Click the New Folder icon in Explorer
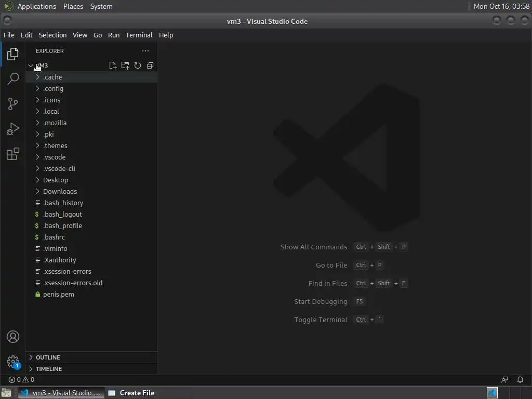The width and height of the screenshot is (532, 399). point(125,65)
